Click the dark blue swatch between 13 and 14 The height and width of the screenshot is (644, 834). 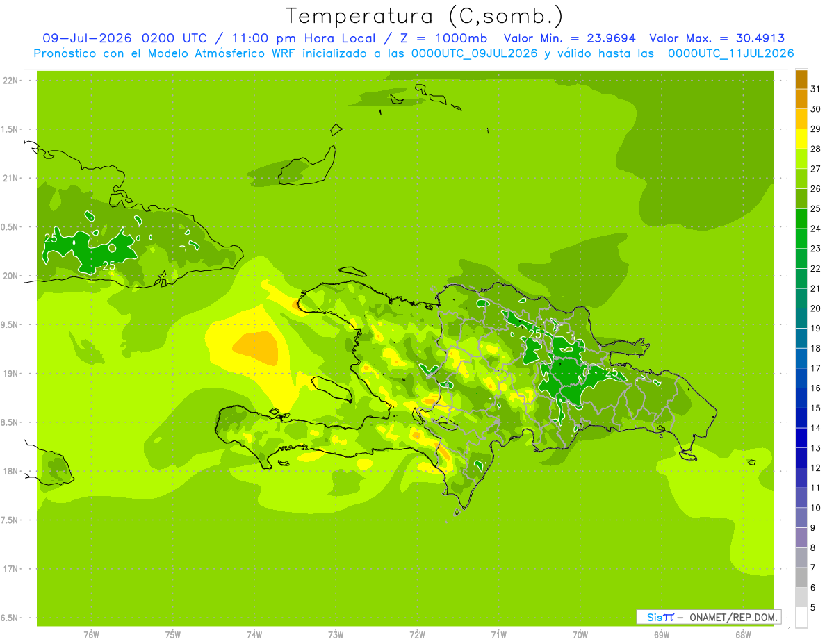tap(801, 438)
